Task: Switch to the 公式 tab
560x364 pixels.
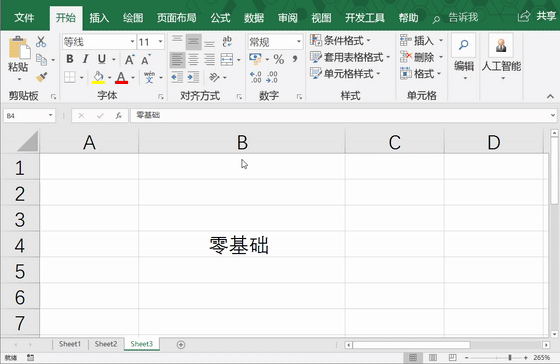Action: click(220, 18)
